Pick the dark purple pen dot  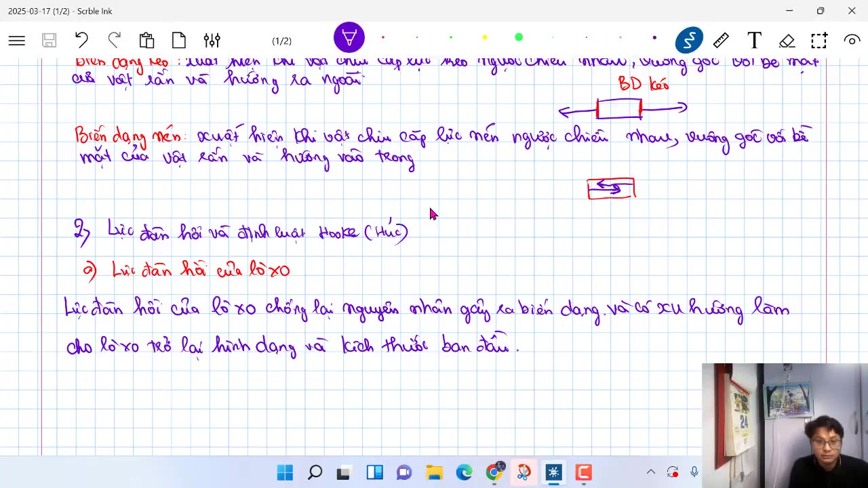[x=654, y=37]
